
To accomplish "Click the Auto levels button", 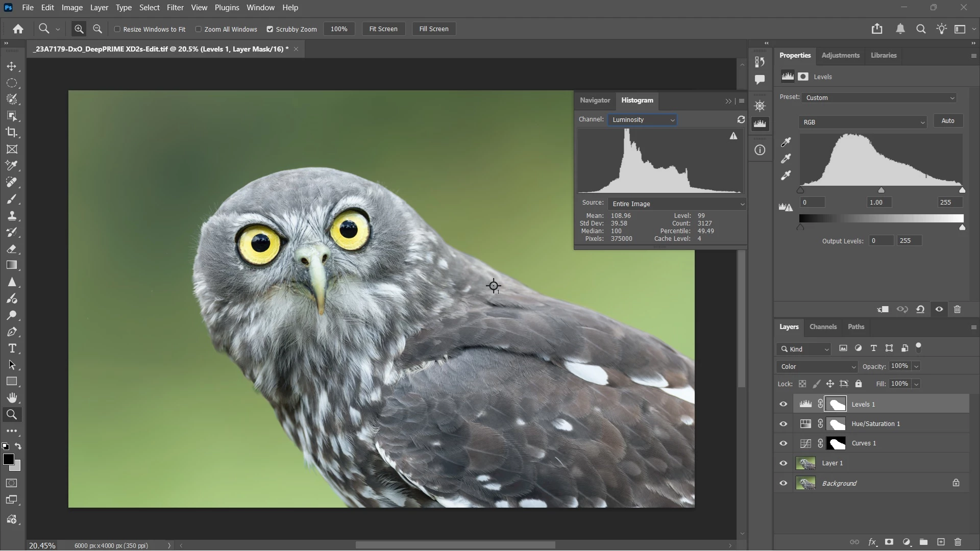I will click(948, 121).
